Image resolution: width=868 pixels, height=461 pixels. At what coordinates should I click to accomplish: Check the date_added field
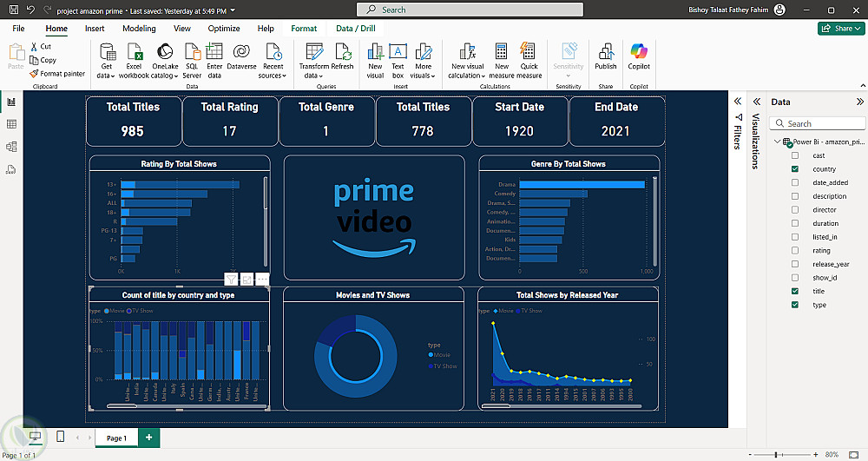click(x=795, y=182)
